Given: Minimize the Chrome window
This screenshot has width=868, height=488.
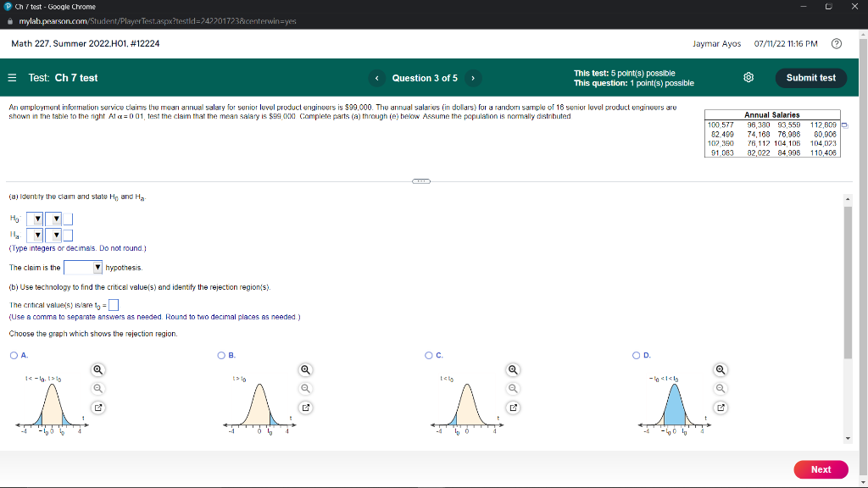Looking at the screenshot, I should 804,7.
